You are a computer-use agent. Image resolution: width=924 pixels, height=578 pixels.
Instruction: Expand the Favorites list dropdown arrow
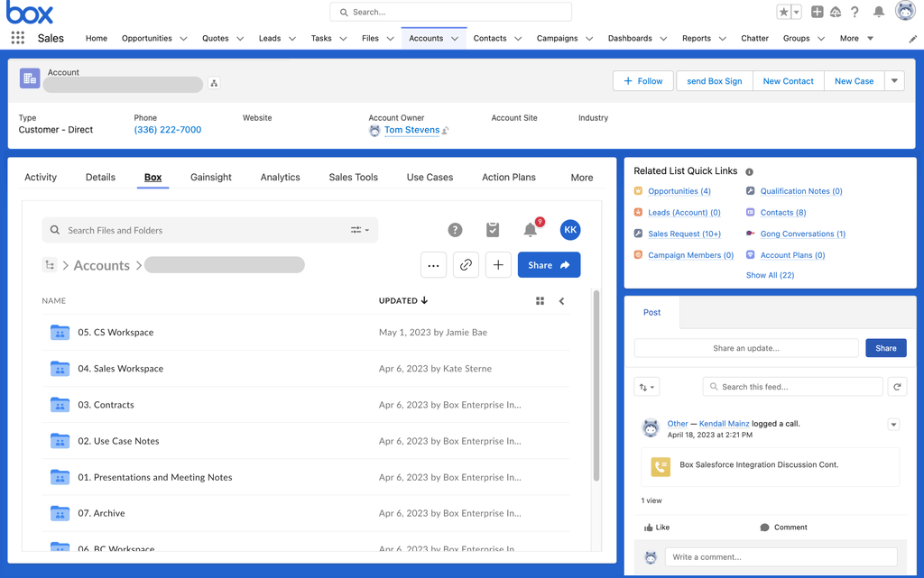point(797,12)
